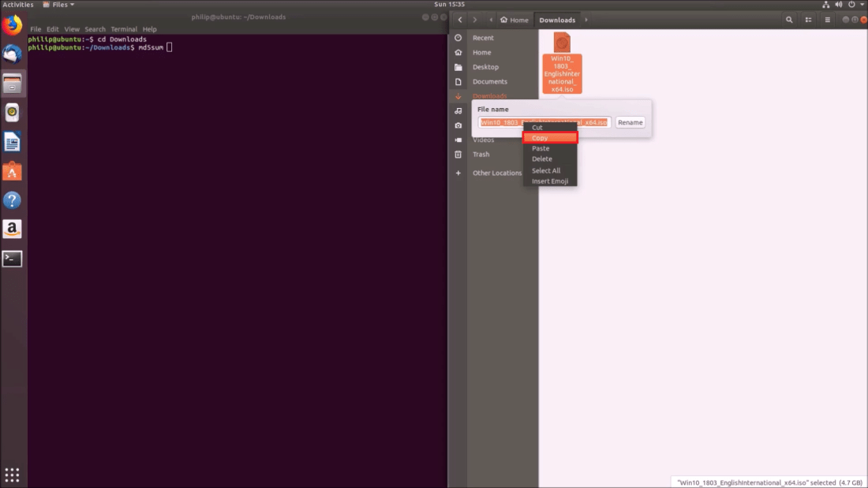The height and width of the screenshot is (488, 868).
Task: Choose Select All from context menu
Action: point(550,170)
